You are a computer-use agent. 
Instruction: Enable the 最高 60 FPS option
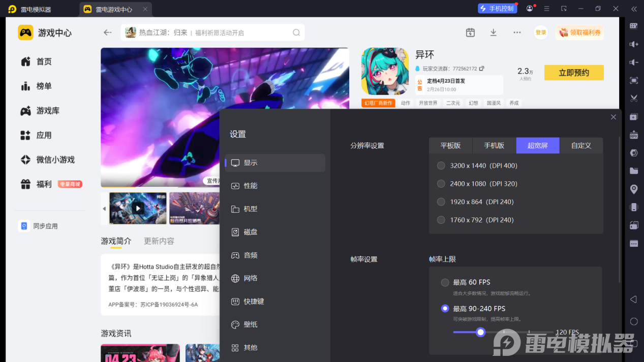[x=445, y=282]
